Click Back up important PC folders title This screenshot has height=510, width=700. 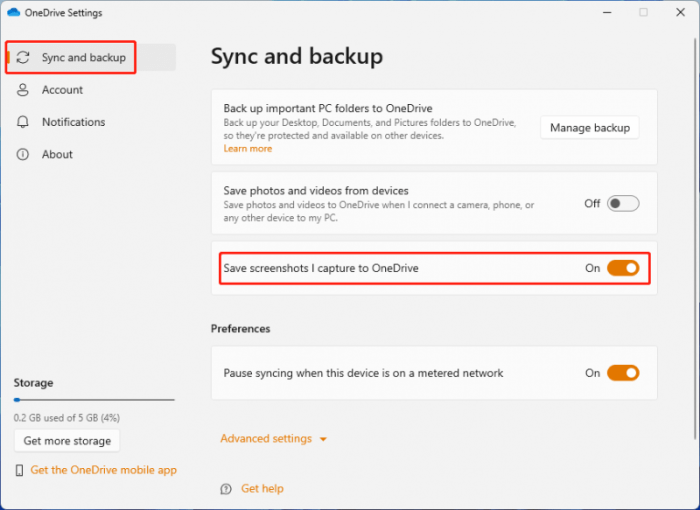(x=328, y=108)
